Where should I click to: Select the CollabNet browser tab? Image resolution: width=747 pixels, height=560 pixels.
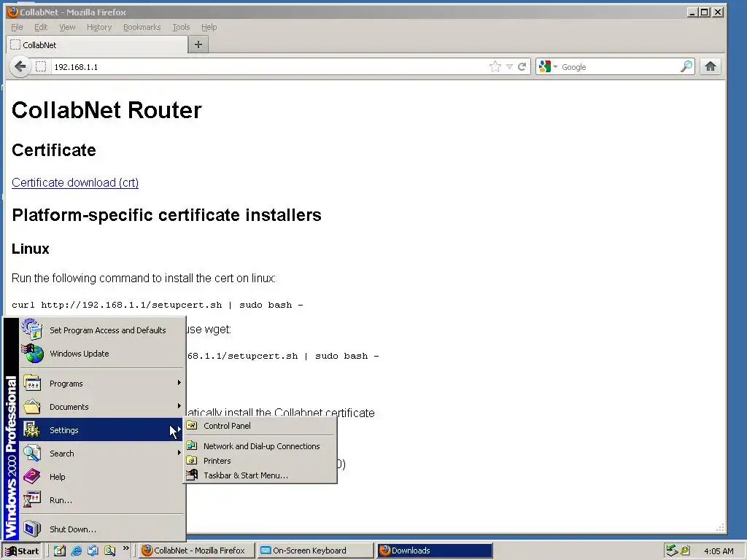tap(97, 44)
